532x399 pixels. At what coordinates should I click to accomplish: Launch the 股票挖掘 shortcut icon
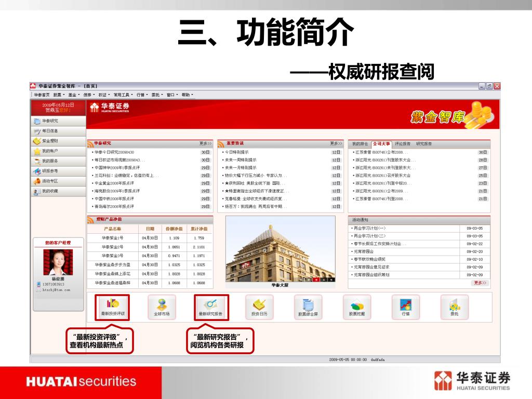pyautogui.click(x=356, y=308)
